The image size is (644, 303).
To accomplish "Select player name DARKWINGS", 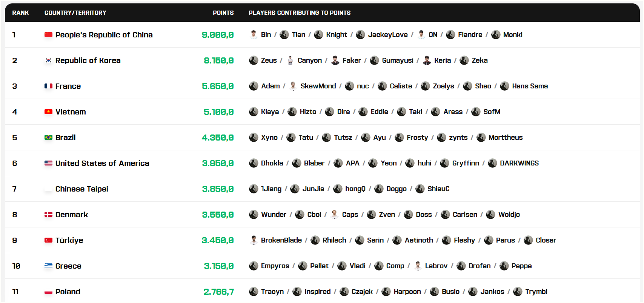I will point(519,163).
